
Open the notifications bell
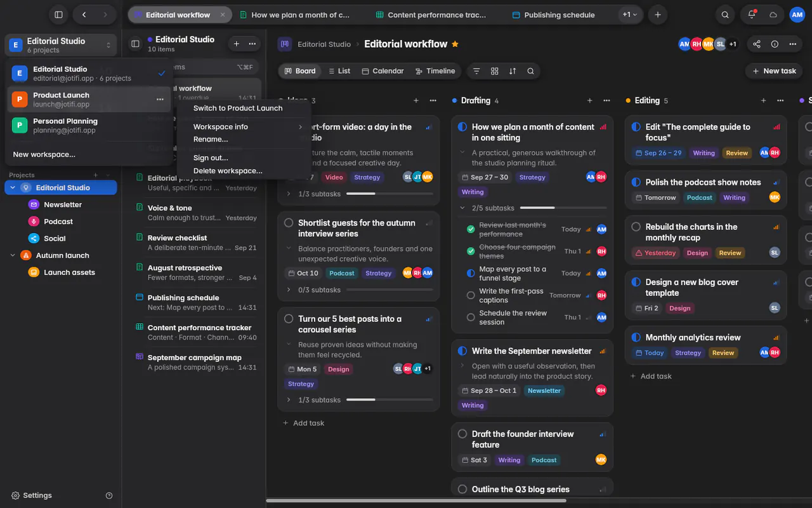[752, 15]
